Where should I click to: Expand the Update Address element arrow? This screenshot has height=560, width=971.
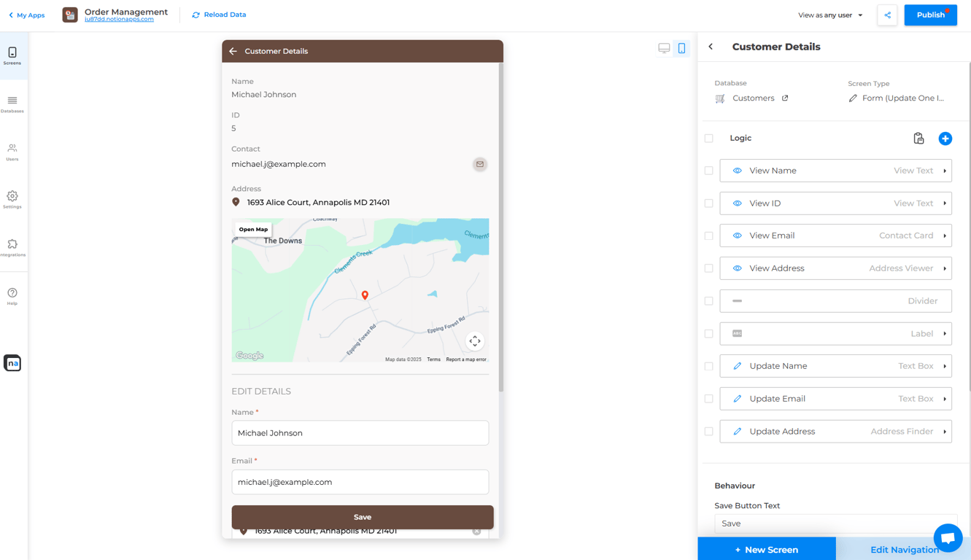(945, 432)
